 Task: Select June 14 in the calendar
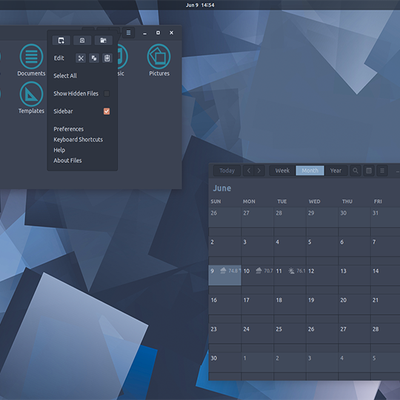(x=386, y=275)
